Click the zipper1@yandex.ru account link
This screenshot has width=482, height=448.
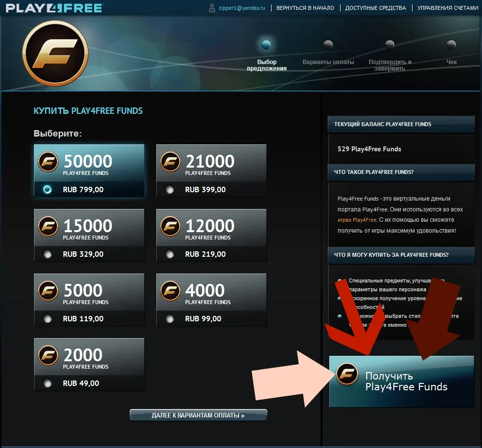click(242, 8)
